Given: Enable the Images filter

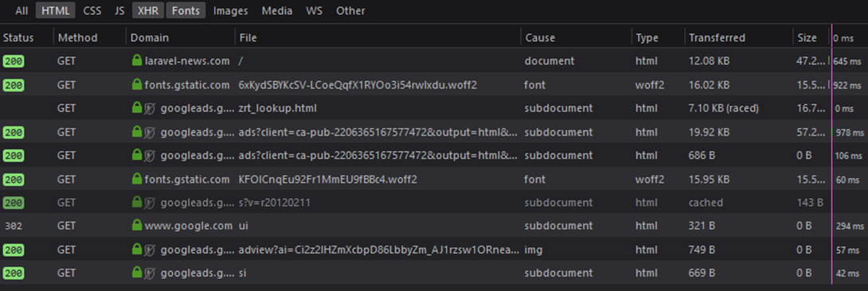Looking at the screenshot, I should [230, 10].
